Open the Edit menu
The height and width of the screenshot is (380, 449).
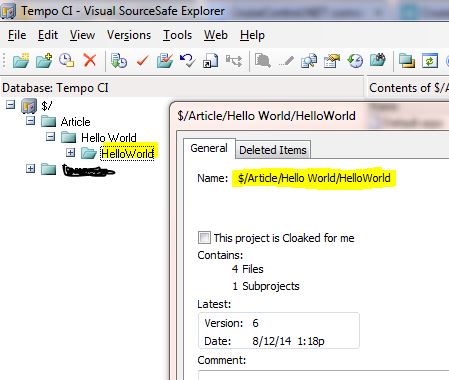click(48, 35)
